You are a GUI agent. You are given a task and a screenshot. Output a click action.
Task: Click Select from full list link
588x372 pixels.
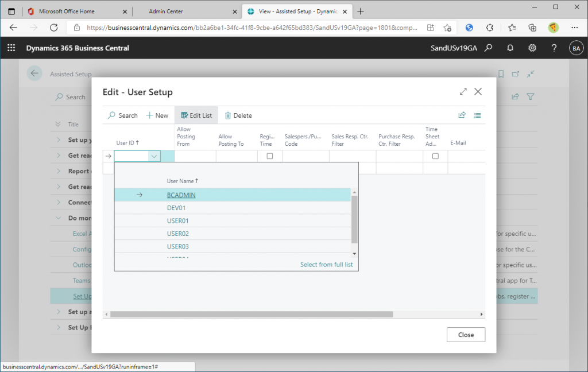click(326, 265)
